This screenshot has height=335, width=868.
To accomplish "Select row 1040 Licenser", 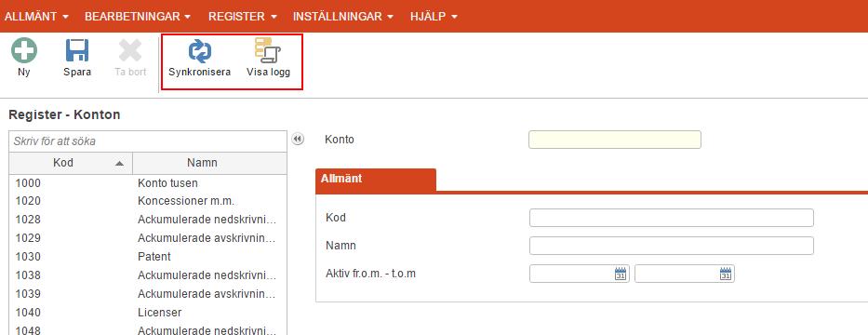I will (148, 313).
